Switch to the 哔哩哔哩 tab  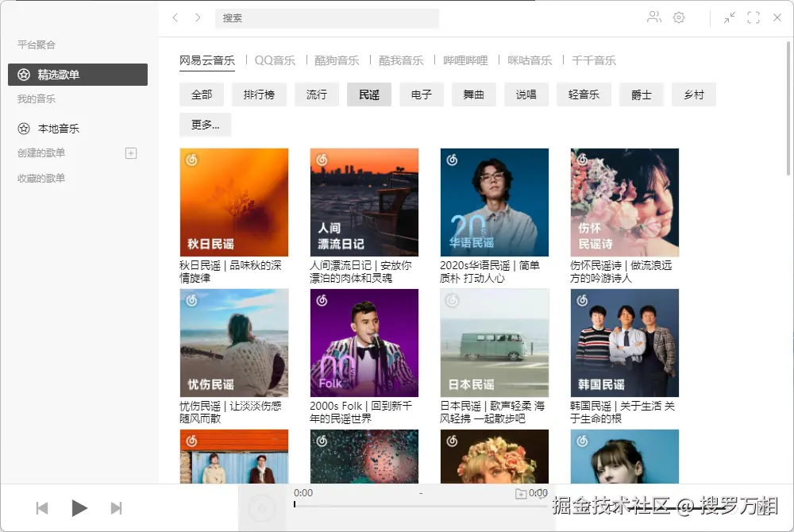pos(465,60)
